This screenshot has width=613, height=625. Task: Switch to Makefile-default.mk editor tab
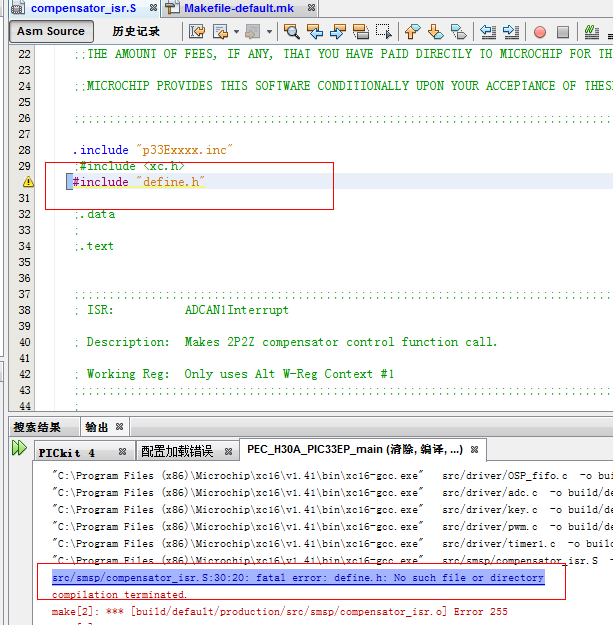coord(239,8)
